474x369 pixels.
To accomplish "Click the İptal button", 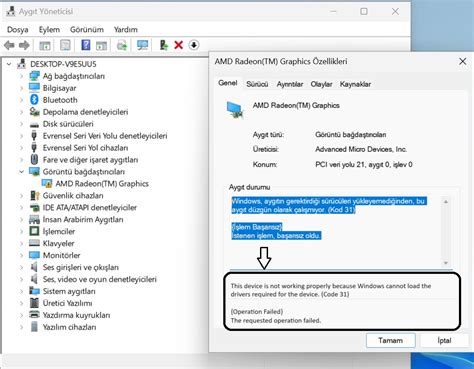I will coord(444,340).
